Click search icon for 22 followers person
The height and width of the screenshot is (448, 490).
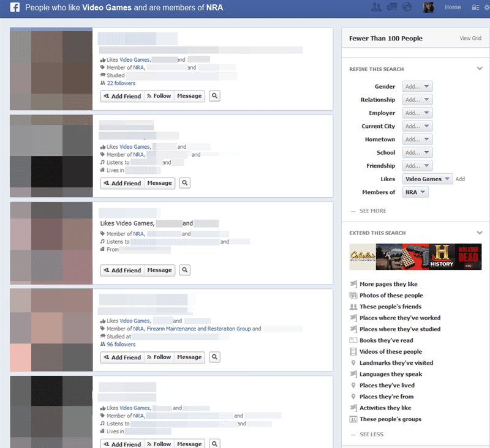click(214, 96)
